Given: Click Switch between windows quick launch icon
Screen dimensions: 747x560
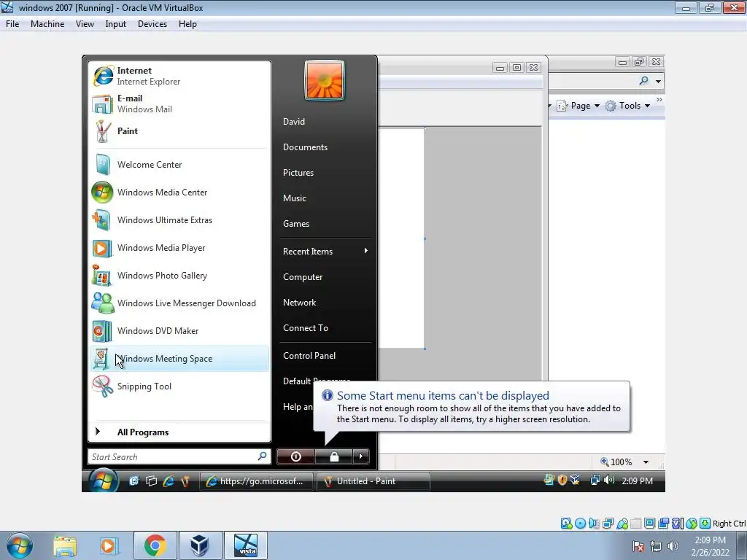Looking at the screenshot, I should pos(152,481).
